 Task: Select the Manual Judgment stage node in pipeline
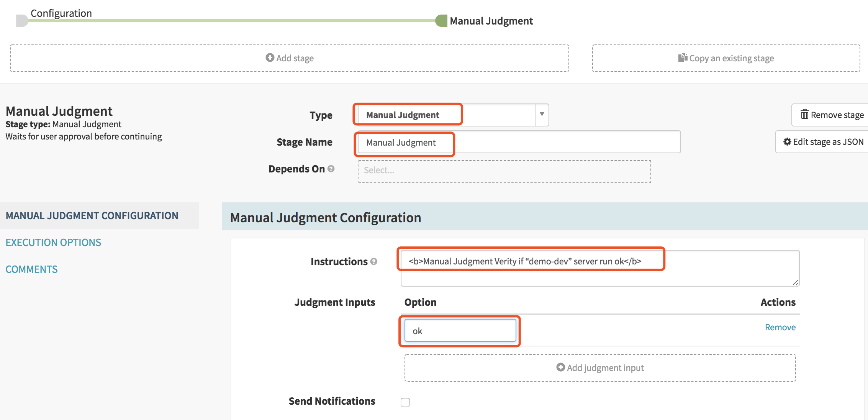441,21
